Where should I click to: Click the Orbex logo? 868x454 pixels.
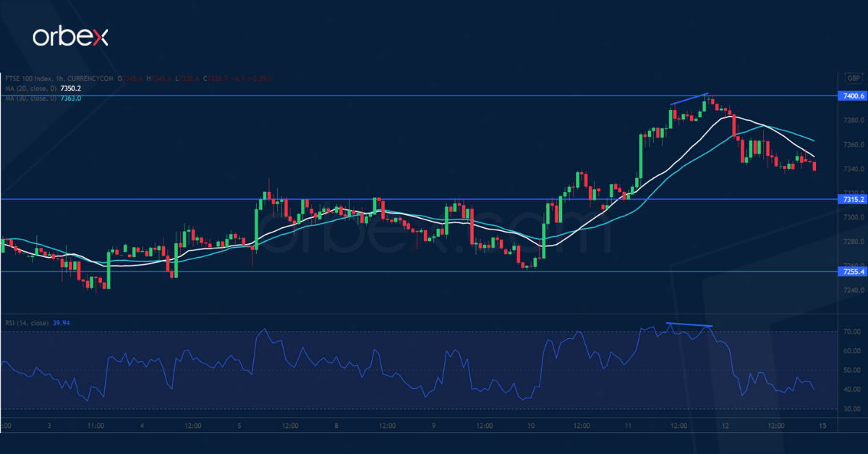pyautogui.click(x=70, y=37)
